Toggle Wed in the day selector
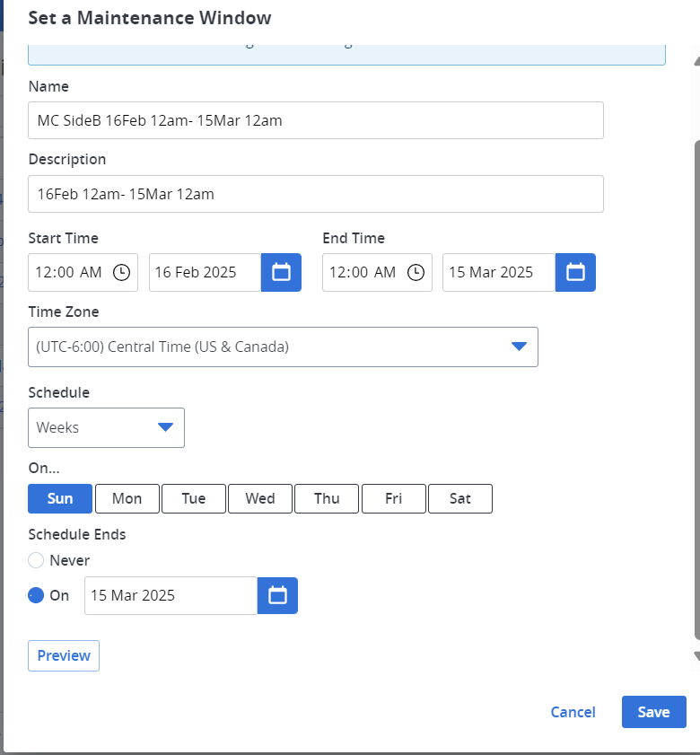 click(x=260, y=498)
